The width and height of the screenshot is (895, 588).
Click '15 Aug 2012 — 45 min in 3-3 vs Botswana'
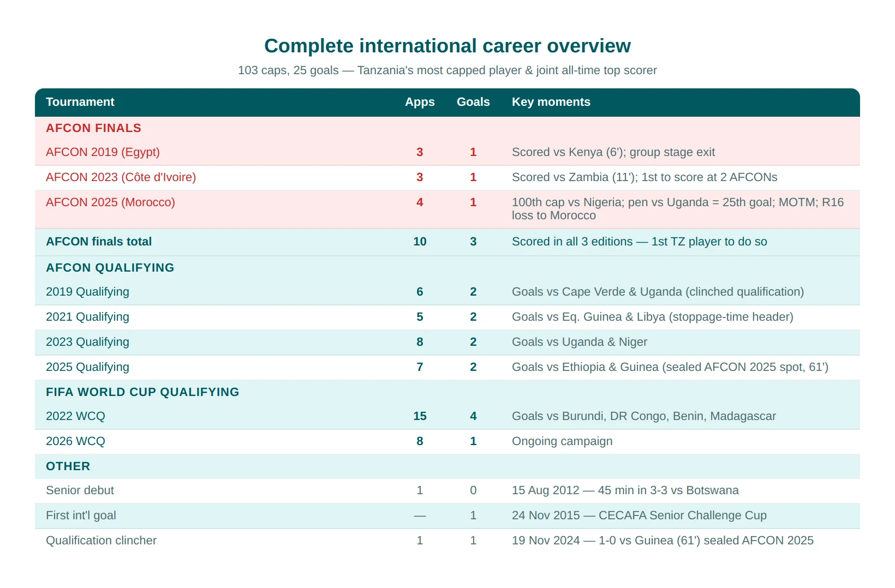(625, 490)
